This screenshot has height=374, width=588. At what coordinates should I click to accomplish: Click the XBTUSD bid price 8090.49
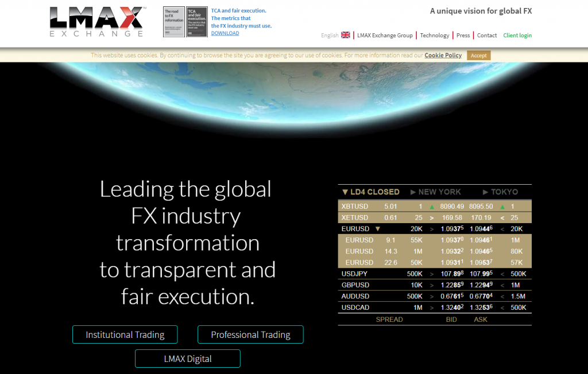pyautogui.click(x=452, y=207)
